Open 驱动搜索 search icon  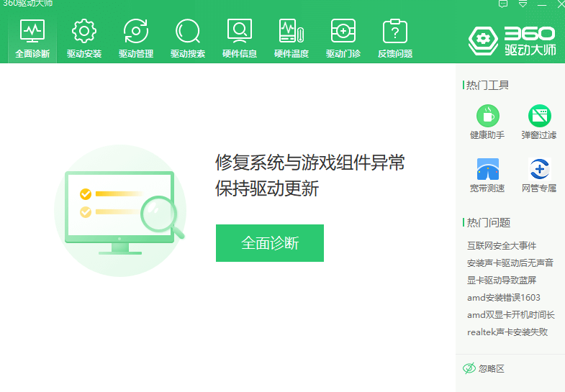(x=188, y=32)
